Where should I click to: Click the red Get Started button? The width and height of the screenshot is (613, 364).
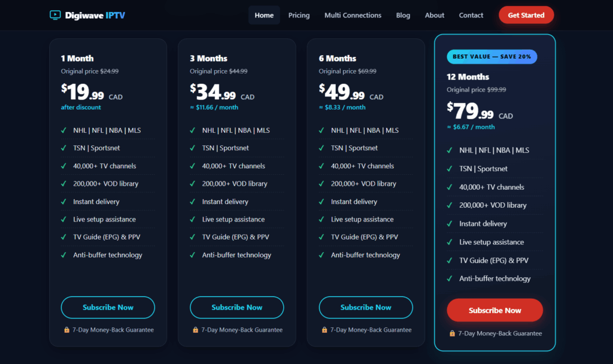[x=526, y=15]
